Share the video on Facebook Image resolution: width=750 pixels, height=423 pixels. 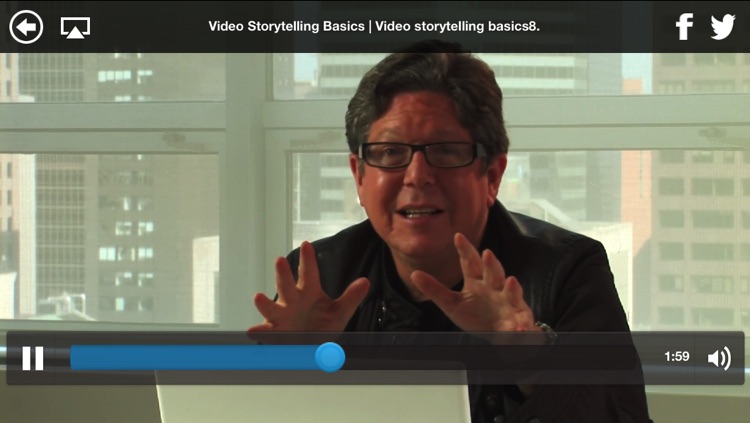pyautogui.click(x=684, y=26)
